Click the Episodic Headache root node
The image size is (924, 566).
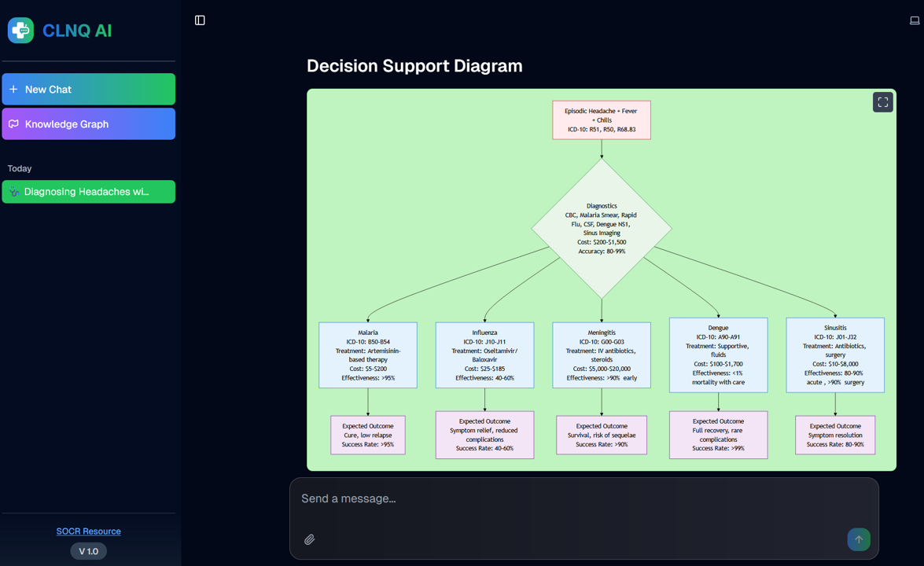pyautogui.click(x=602, y=119)
